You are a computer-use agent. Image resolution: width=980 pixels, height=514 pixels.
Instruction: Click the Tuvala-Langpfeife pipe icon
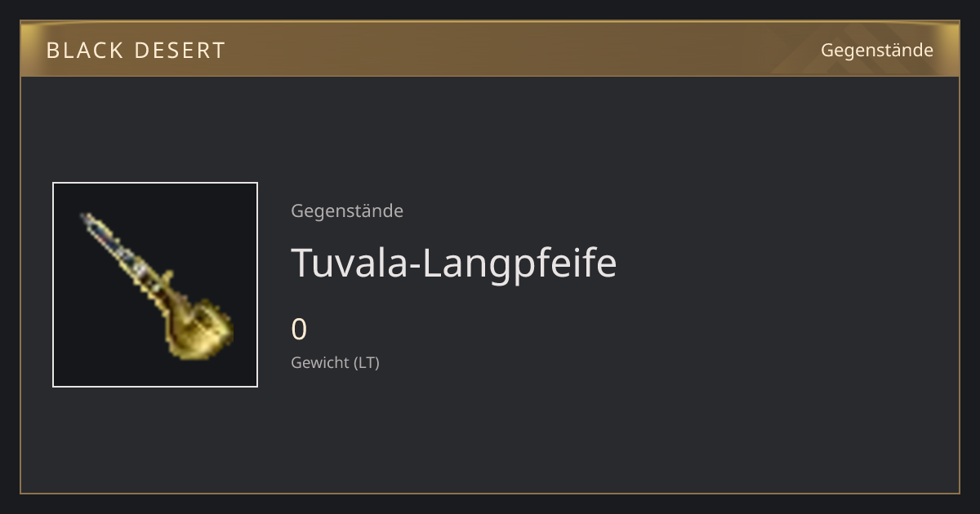157,286
